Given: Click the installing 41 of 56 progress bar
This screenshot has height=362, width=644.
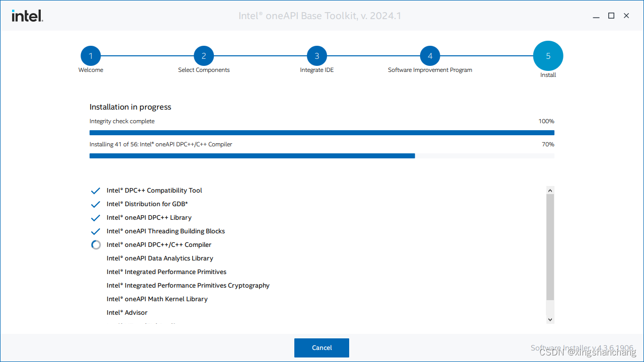Looking at the screenshot, I should (x=322, y=156).
